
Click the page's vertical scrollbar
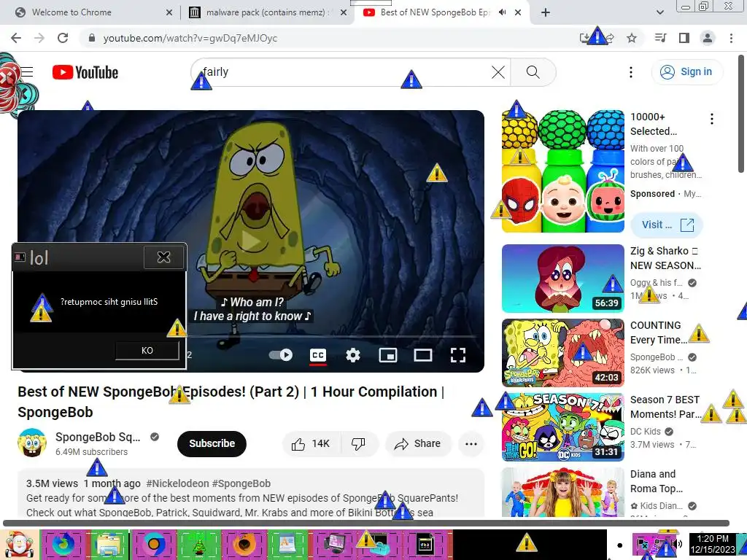point(741,113)
